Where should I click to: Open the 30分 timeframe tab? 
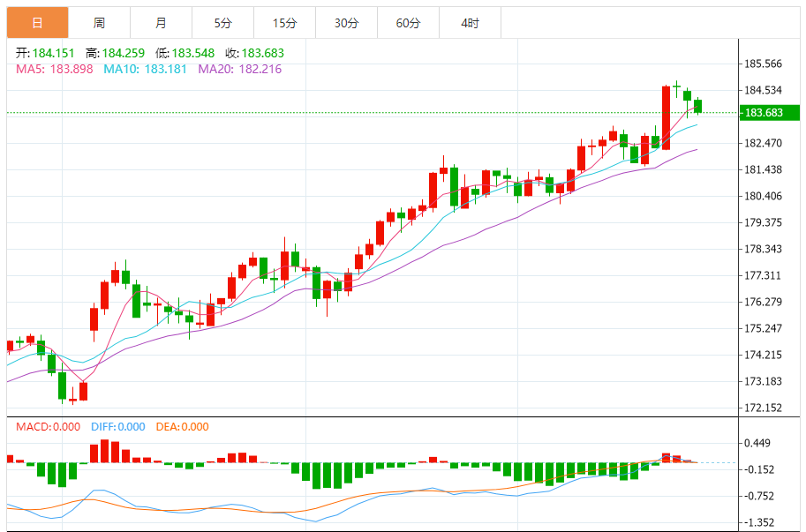[346, 23]
